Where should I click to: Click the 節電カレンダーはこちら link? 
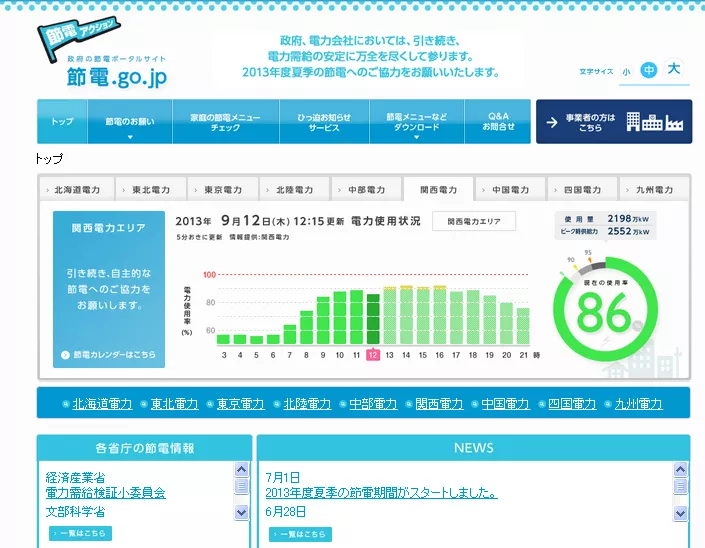114,355
